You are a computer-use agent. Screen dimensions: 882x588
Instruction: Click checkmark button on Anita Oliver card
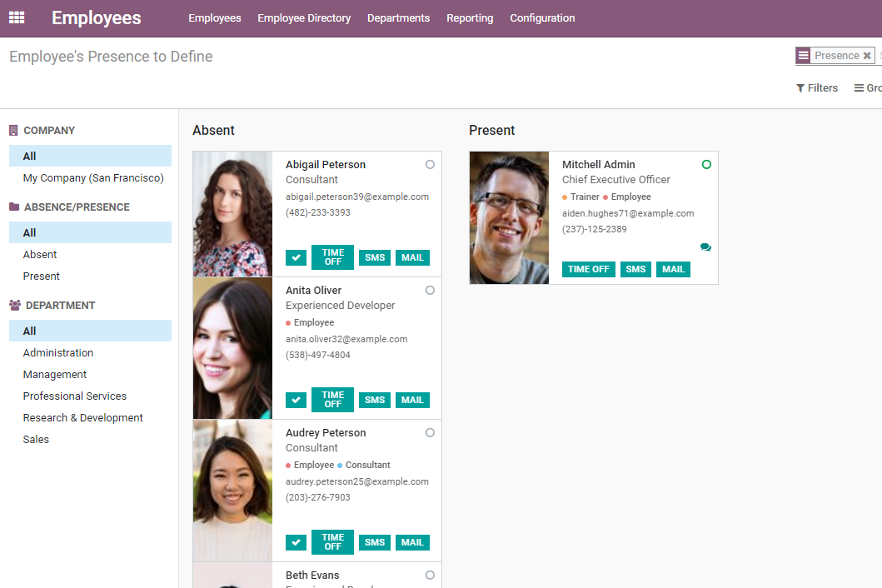click(x=296, y=400)
